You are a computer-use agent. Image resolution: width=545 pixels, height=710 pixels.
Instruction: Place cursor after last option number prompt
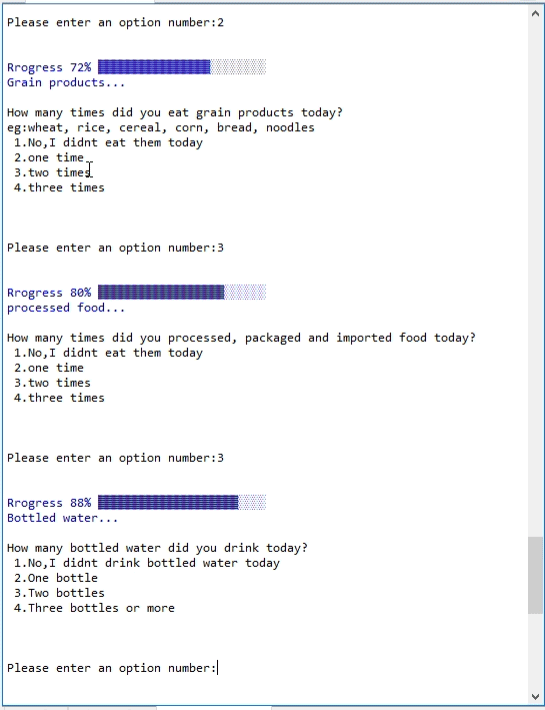click(x=218, y=668)
